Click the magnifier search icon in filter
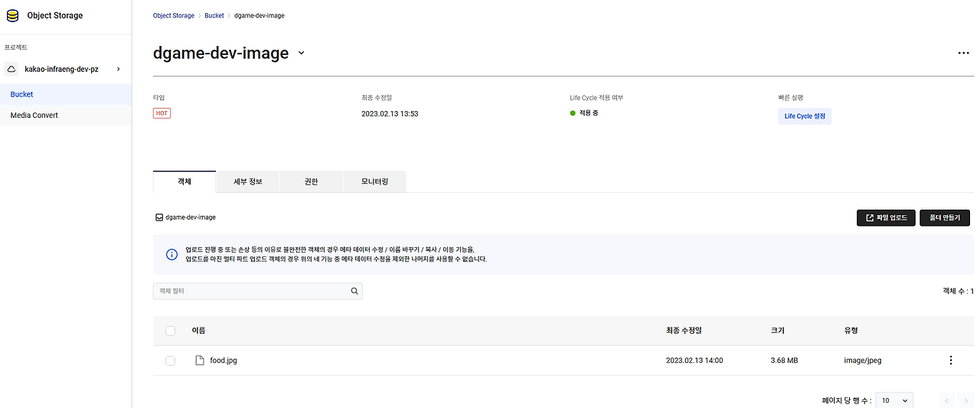The height and width of the screenshot is (408, 980). point(354,291)
